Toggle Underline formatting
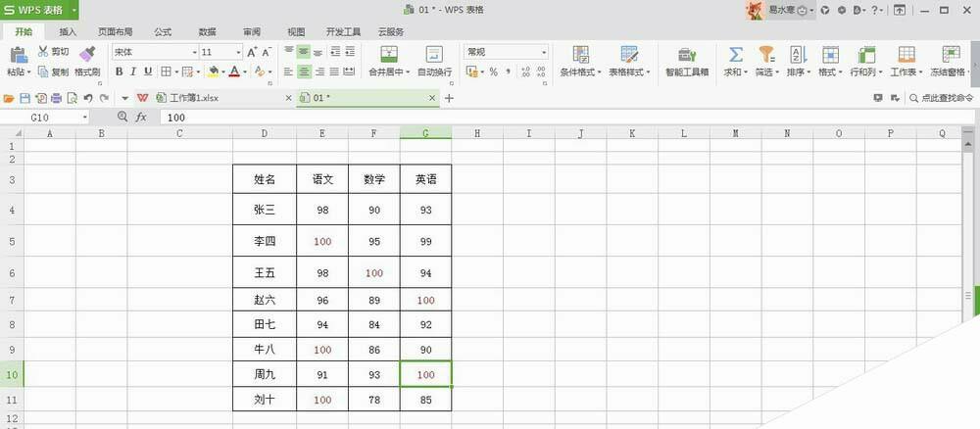This screenshot has width=980, height=429. point(148,71)
